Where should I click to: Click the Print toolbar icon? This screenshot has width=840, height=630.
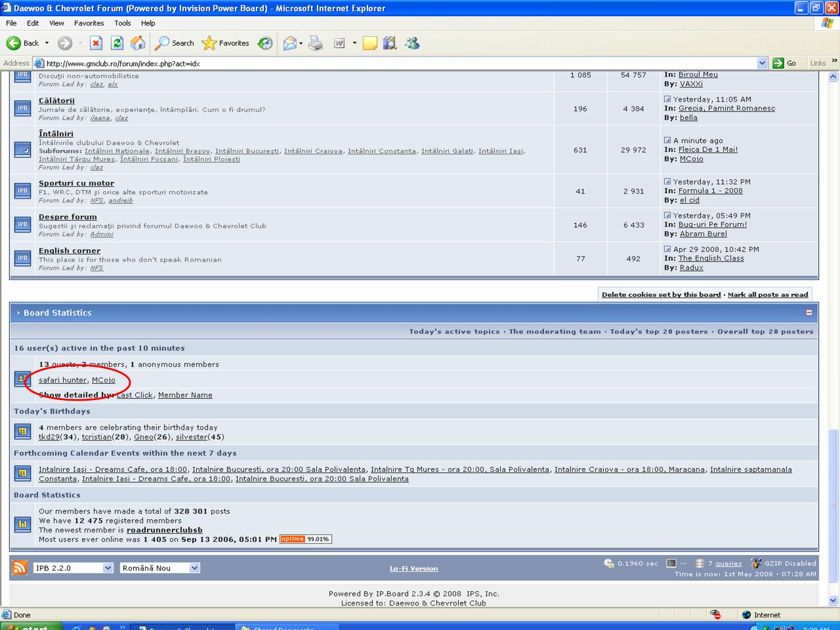[x=316, y=43]
